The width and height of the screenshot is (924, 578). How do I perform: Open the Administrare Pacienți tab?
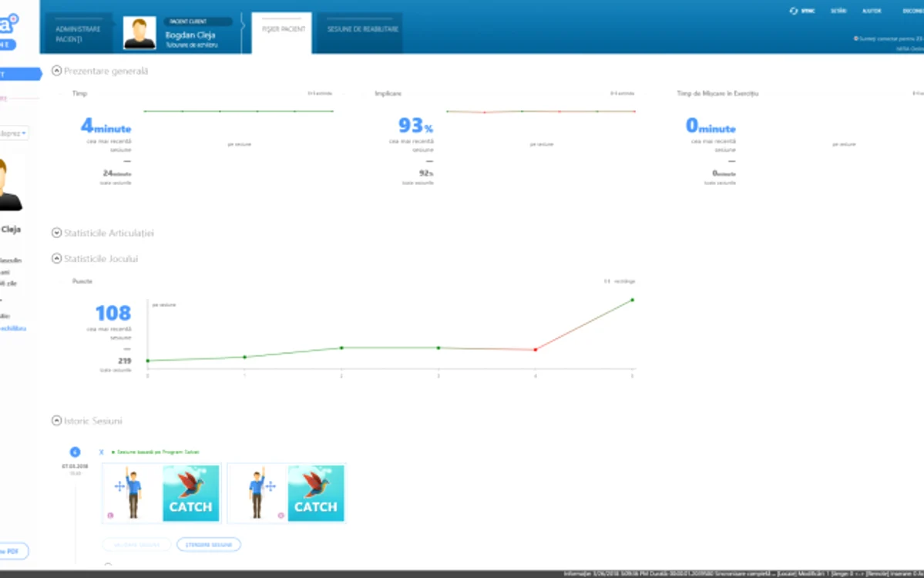pyautogui.click(x=78, y=34)
